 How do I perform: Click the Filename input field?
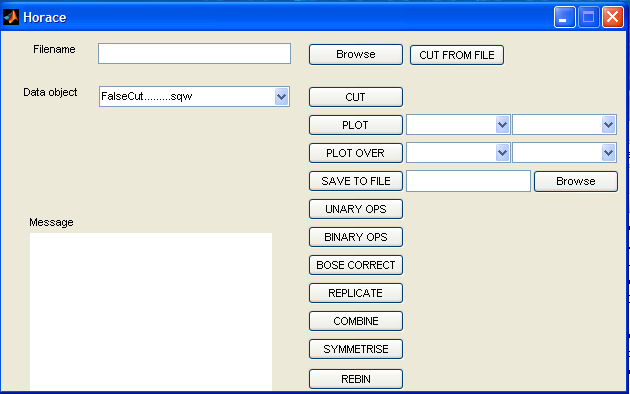click(x=194, y=53)
